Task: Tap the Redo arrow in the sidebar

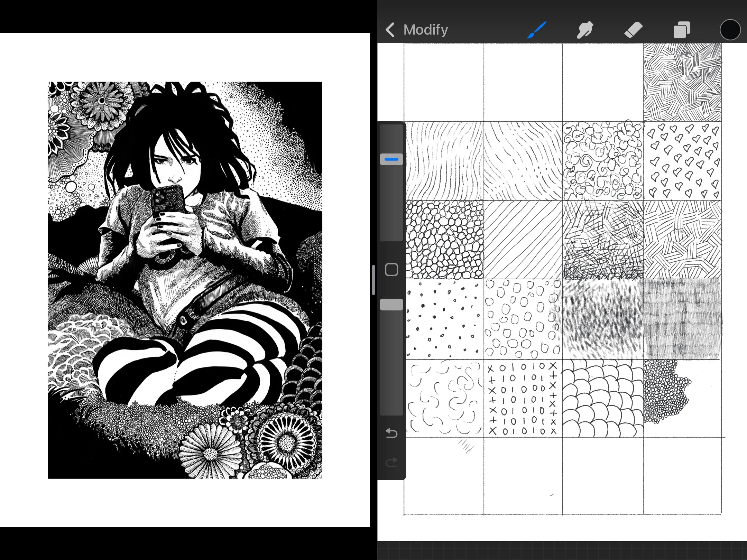Action: pyautogui.click(x=391, y=462)
